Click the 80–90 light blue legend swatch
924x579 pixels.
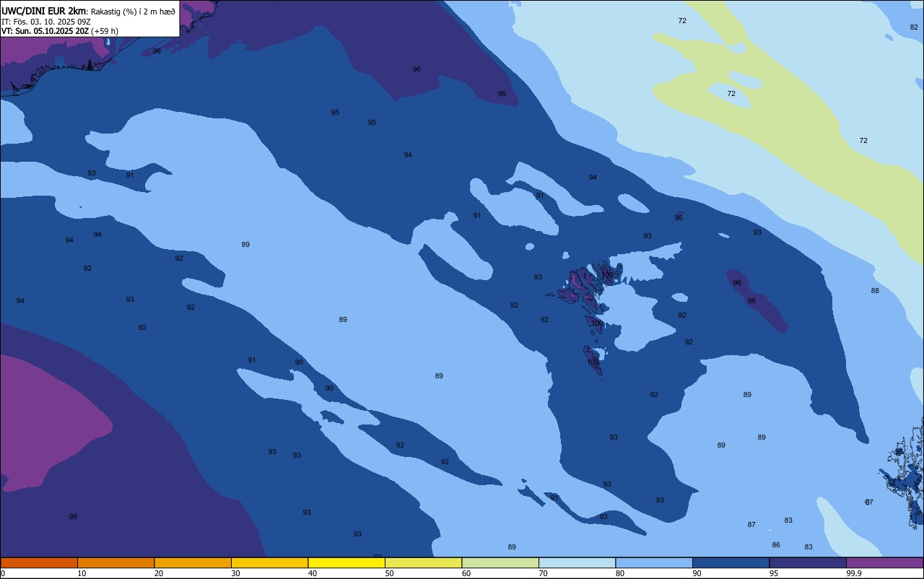pos(654,562)
